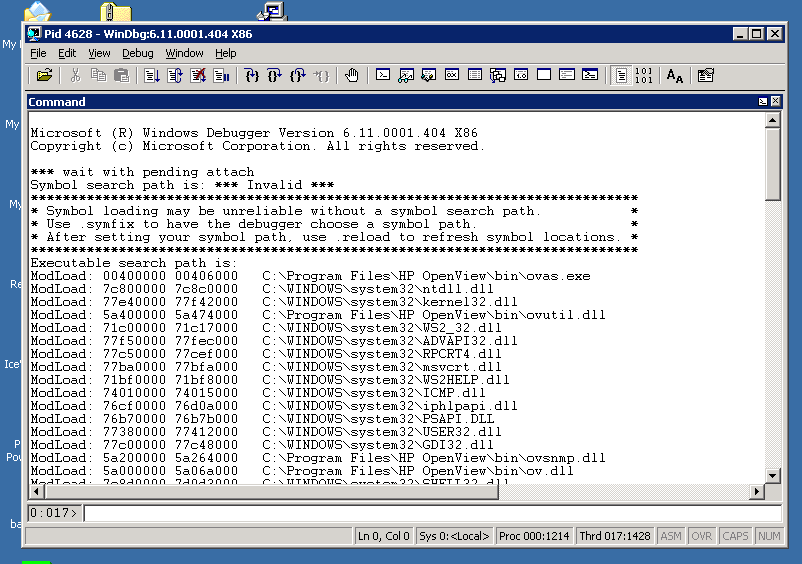Click the Restart debugging toolbar icon
This screenshot has width=802, height=564.
175,76
